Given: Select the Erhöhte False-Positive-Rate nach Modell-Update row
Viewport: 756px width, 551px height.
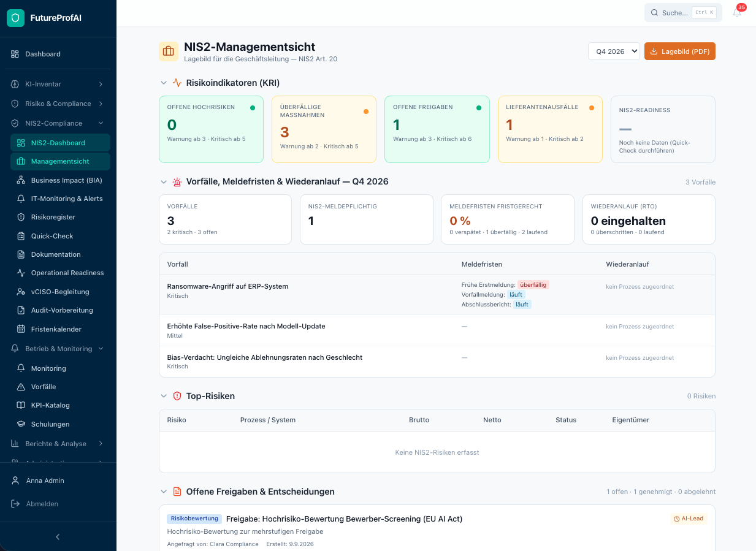Looking at the screenshot, I should 437,330.
